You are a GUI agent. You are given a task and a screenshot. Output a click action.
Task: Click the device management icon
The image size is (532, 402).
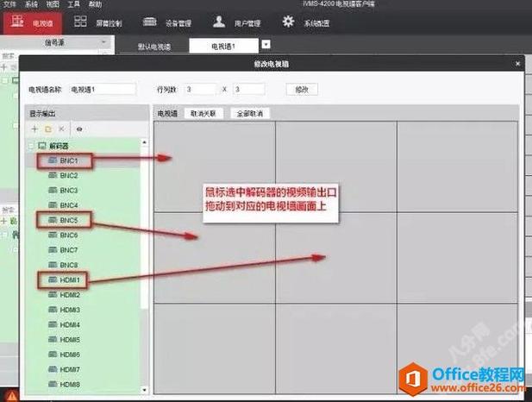click(x=150, y=22)
